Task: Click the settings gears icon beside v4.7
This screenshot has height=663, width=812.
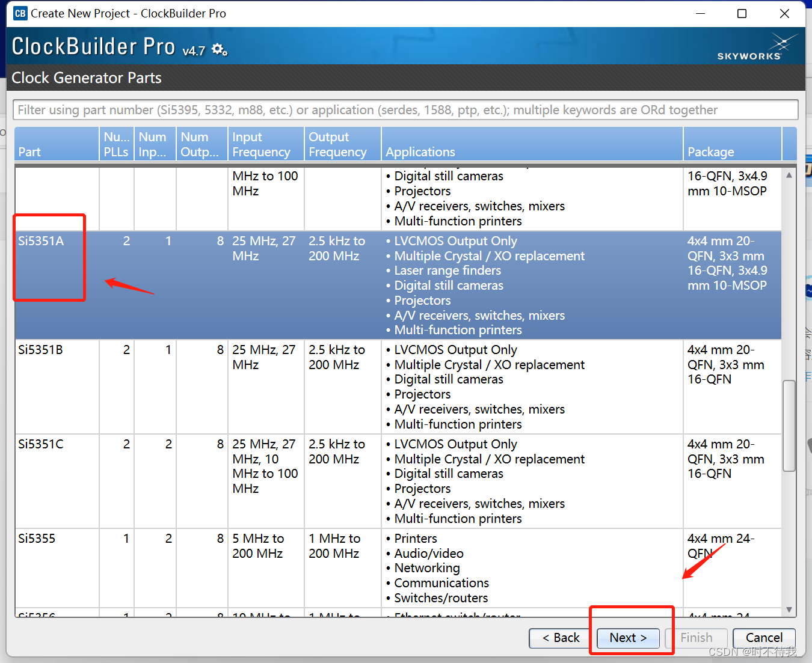Action: pyautogui.click(x=220, y=50)
